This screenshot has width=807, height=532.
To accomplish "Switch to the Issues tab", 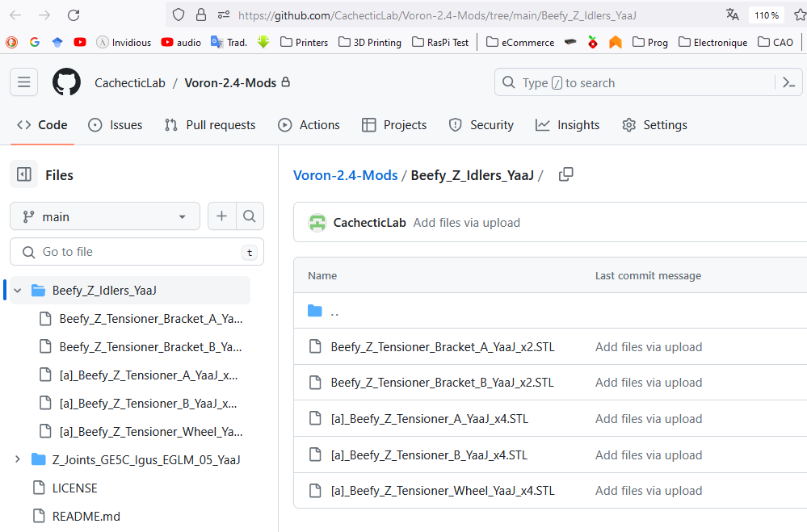I will tap(116, 125).
